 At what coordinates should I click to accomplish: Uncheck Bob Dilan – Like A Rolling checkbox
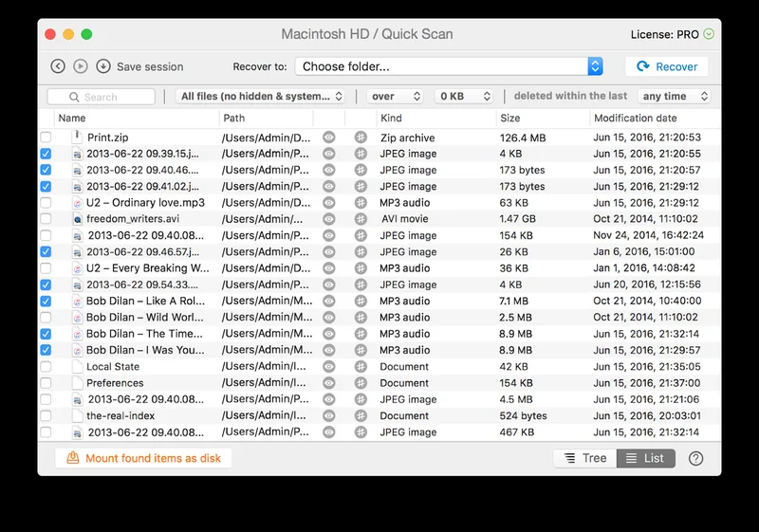point(46,301)
